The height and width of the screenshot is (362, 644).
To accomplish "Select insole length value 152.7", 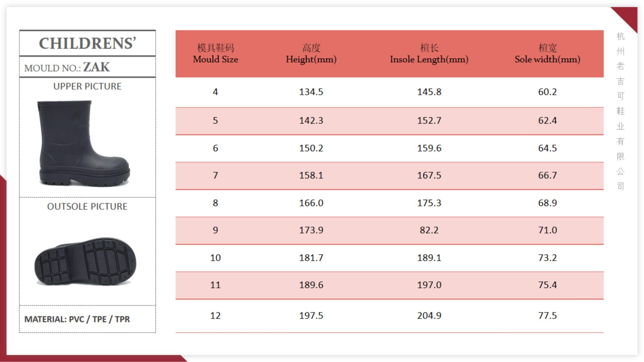I will click(429, 120).
